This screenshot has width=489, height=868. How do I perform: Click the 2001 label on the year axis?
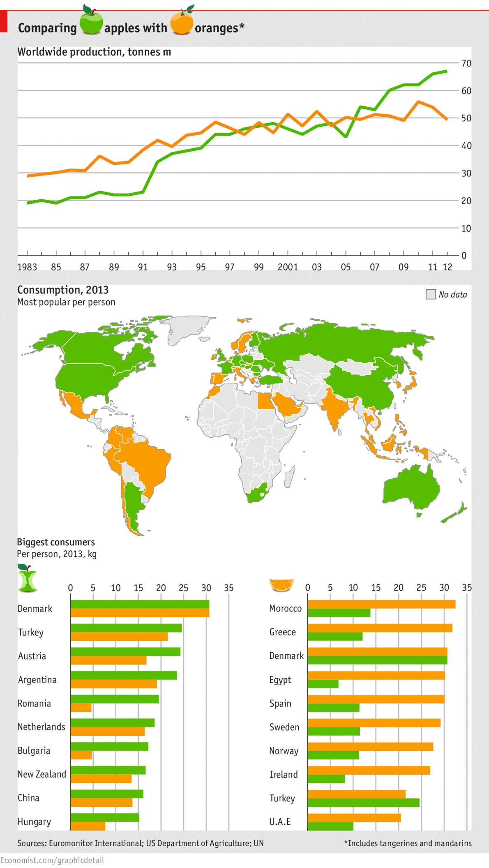[288, 267]
